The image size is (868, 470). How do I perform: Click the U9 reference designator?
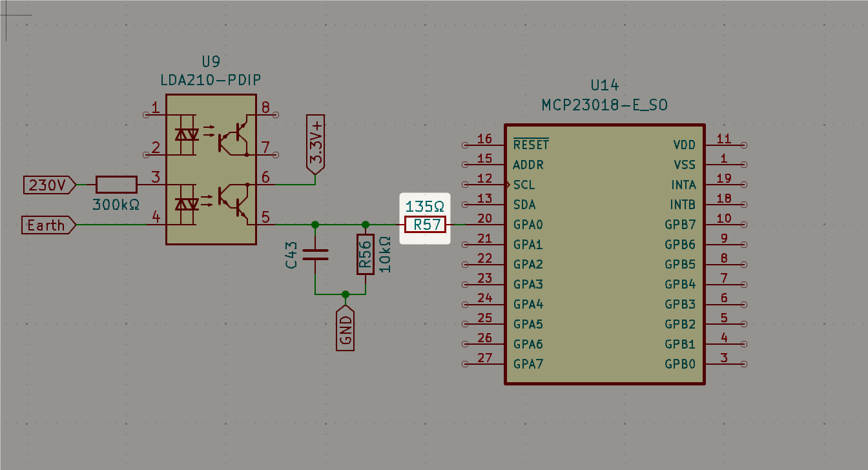click(211, 62)
